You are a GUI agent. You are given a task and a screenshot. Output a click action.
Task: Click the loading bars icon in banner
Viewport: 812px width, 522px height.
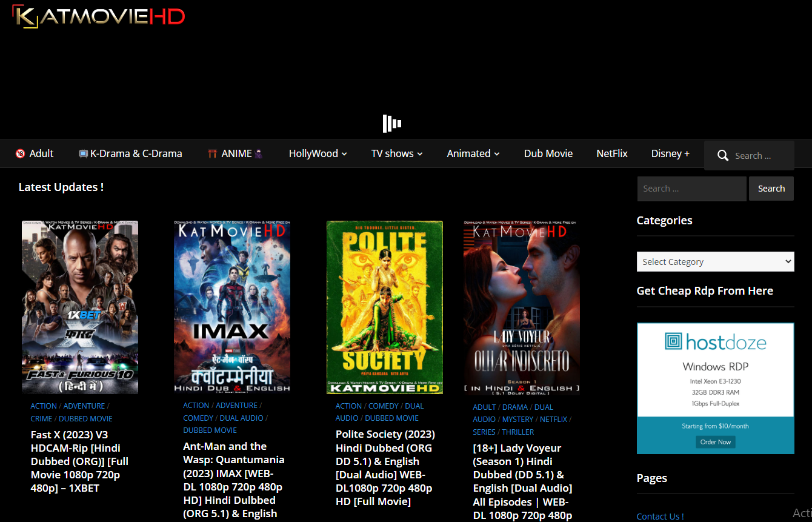click(392, 124)
